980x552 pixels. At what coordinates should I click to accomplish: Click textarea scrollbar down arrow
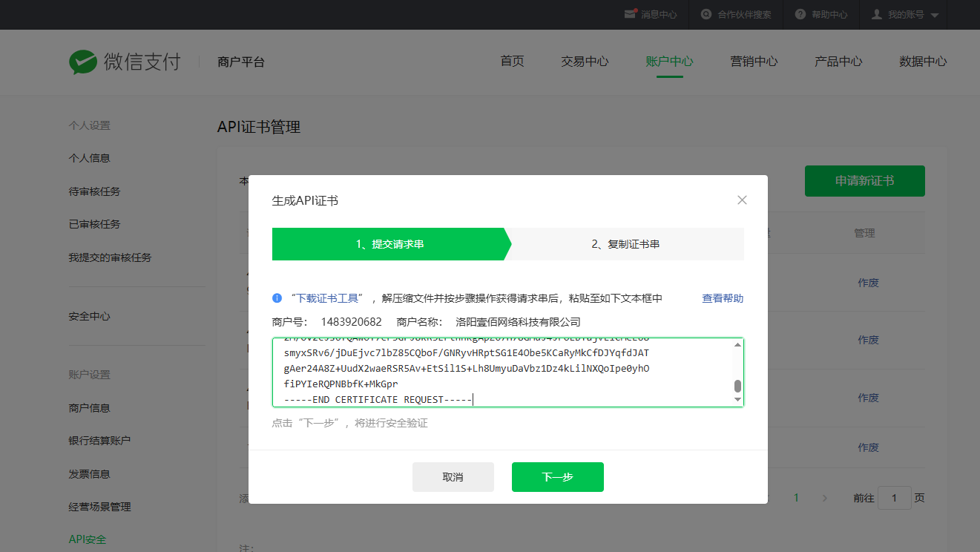click(737, 400)
